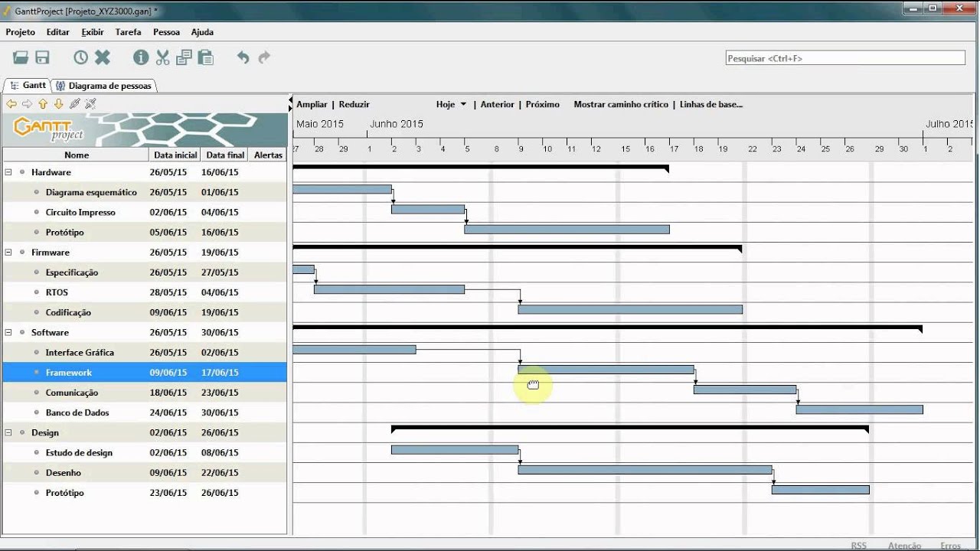Select the Comunicação task row
Screen dimensions: 980x551
145,393
